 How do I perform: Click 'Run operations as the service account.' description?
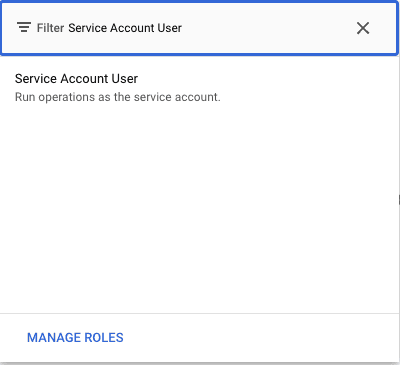[x=118, y=97]
